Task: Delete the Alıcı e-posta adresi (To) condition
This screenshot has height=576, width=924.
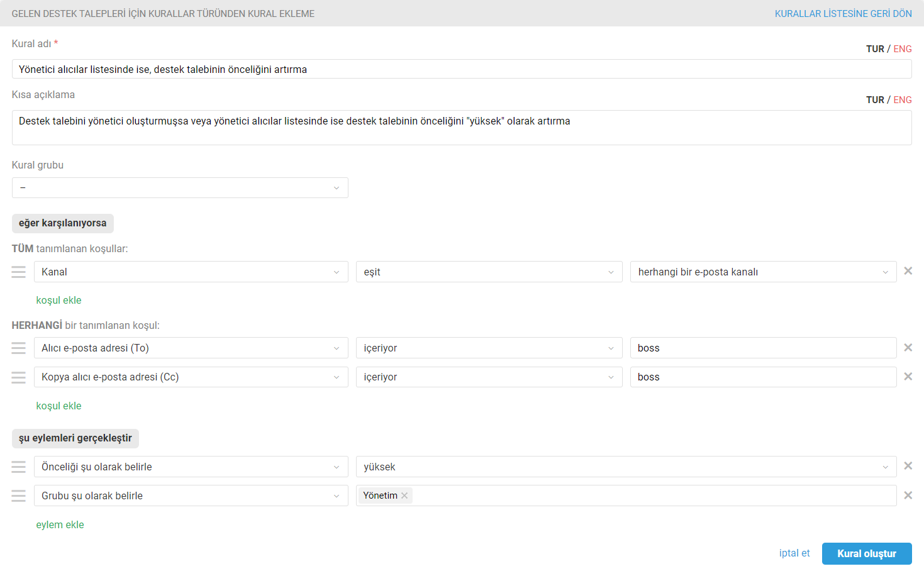Action: pyautogui.click(x=908, y=348)
